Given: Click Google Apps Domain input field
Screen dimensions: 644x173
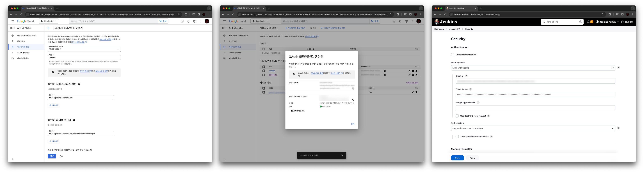Looking at the screenshot, I should pyautogui.click(x=535, y=108).
